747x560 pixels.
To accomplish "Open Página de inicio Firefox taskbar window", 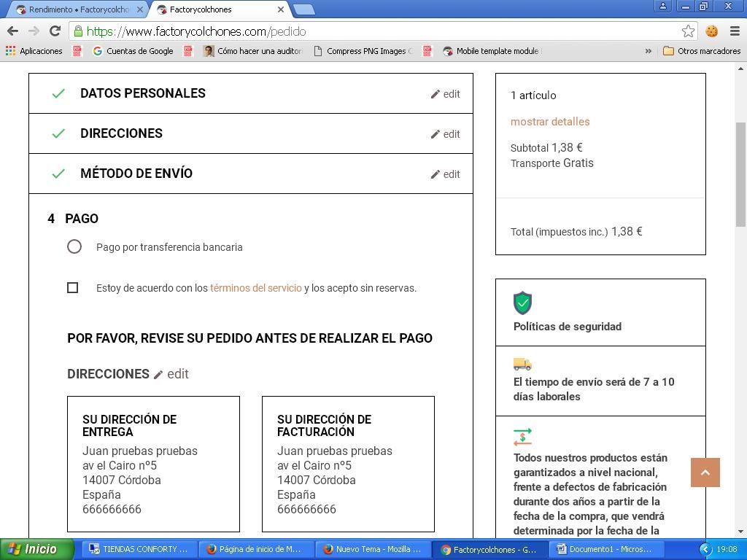I will point(255,550).
